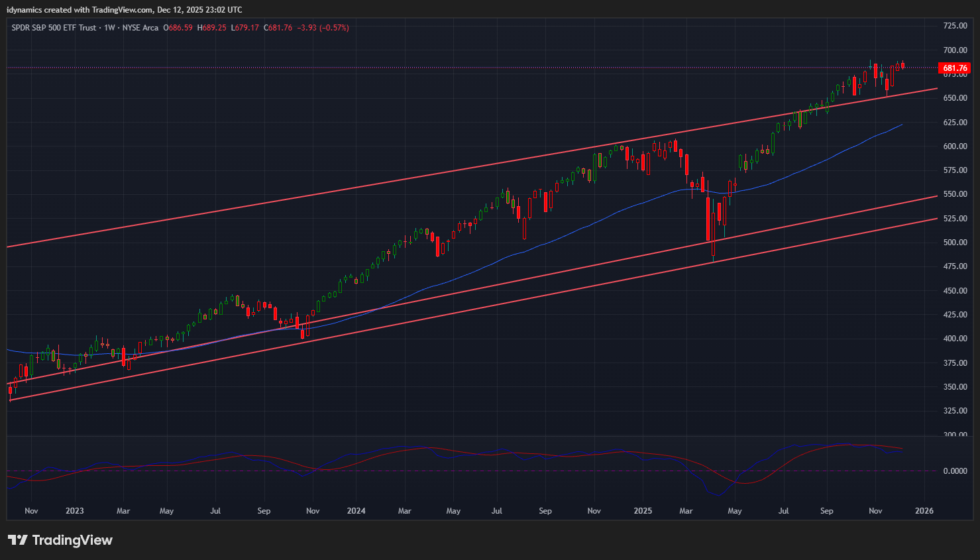The height and width of the screenshot is (560, 980).
Task: Select the SPDR S&P 500 ETF Trust symbol title
Action: [54, 28]
